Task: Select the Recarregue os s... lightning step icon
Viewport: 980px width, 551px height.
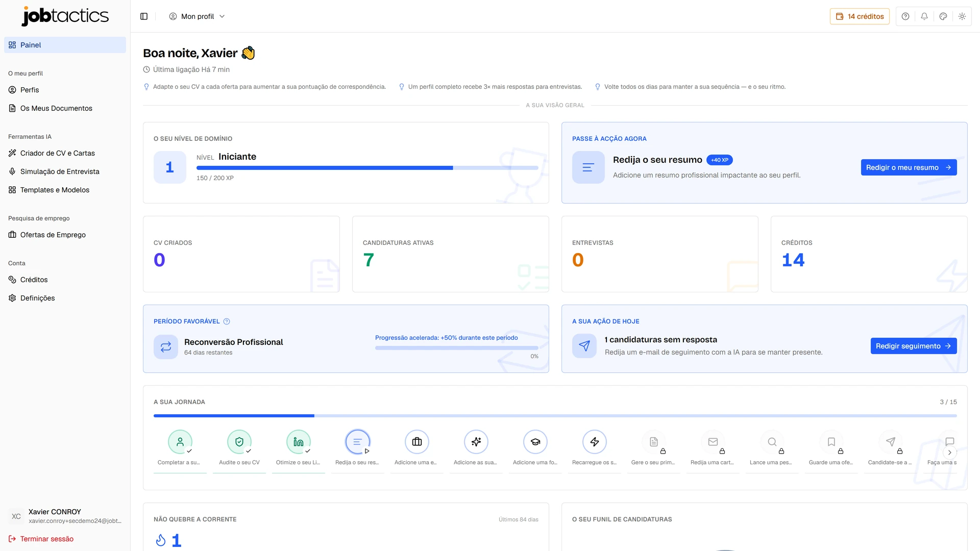Action: point(595,442)
